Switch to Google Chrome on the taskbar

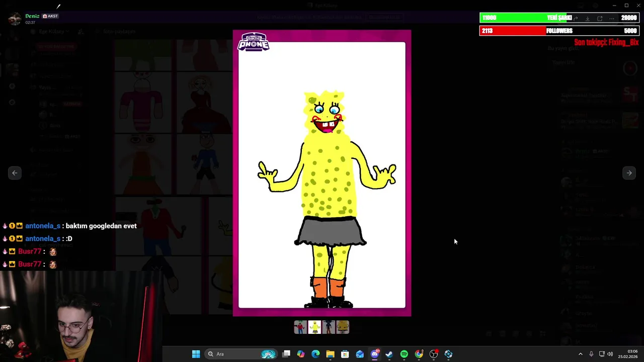click(x=419, y=354)
